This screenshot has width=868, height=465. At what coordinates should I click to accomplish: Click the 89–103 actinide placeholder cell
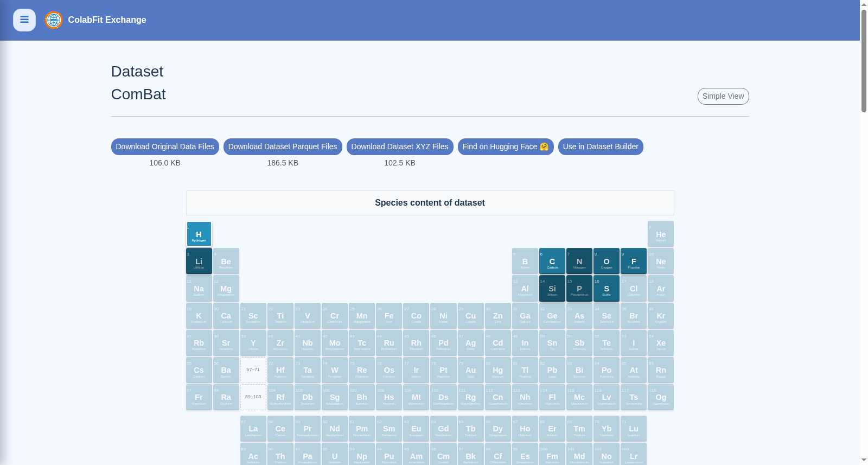[x=253, y=397]
